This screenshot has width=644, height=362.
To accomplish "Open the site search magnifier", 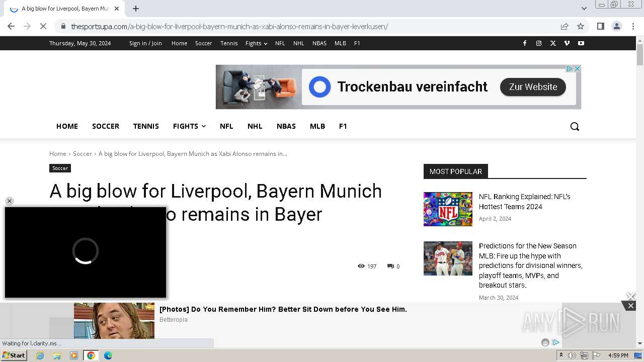I will (575, 126).
